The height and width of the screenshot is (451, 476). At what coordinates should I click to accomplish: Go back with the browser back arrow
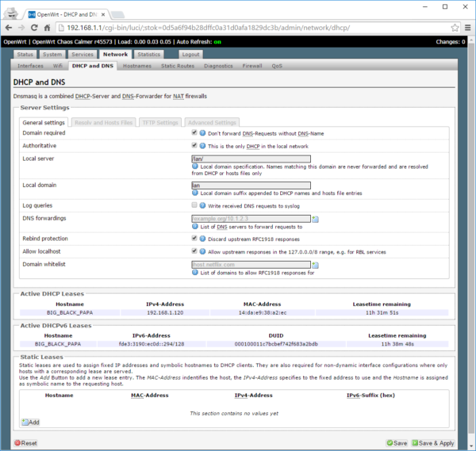[10, 27]
